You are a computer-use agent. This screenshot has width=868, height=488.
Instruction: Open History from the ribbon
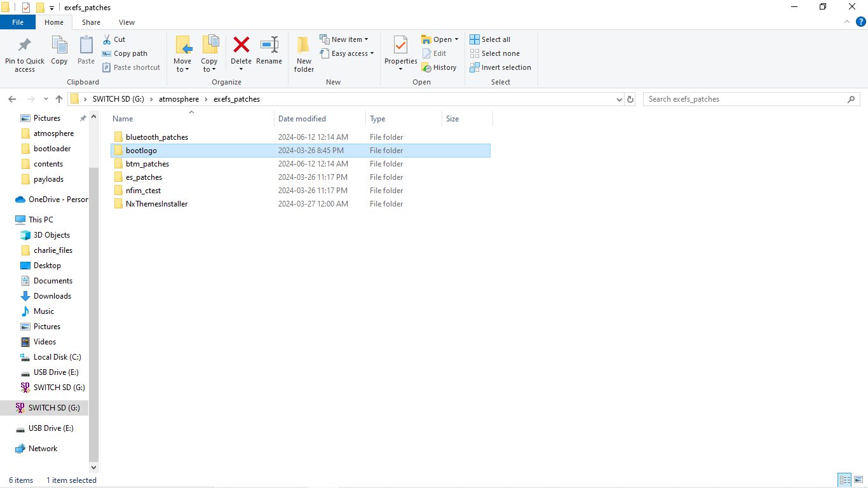[x=439, y=67]
